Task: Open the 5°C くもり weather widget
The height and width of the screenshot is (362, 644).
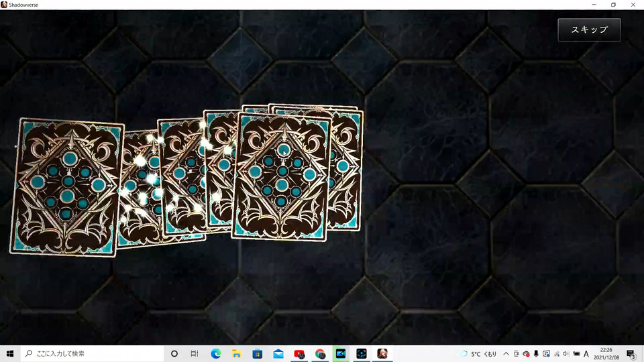Action: point(478,354)
